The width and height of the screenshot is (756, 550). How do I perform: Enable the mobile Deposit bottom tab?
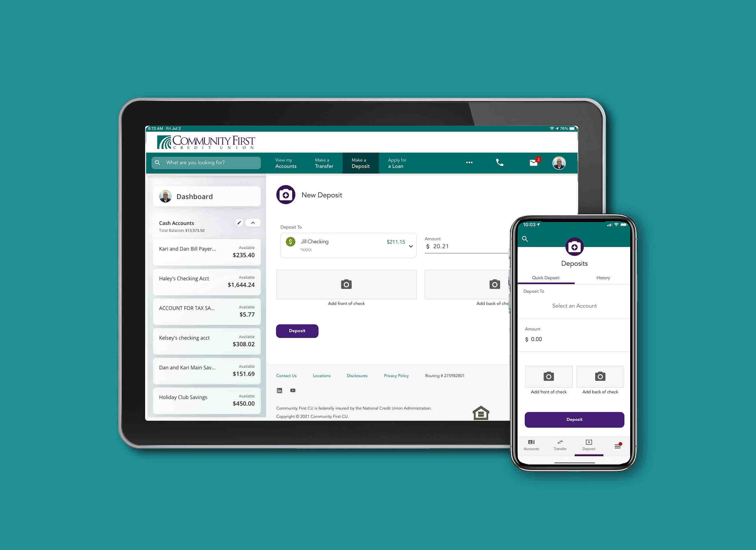coord(589,444)
